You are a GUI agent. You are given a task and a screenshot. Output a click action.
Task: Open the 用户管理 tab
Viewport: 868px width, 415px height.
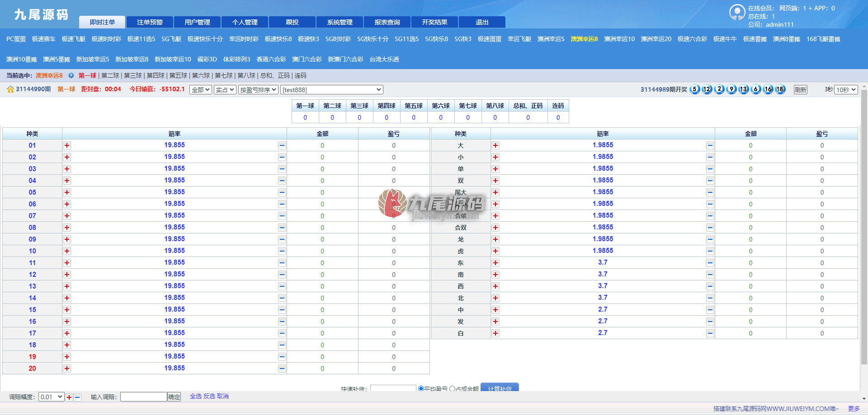pyautogui.click(x=198, y=22)
